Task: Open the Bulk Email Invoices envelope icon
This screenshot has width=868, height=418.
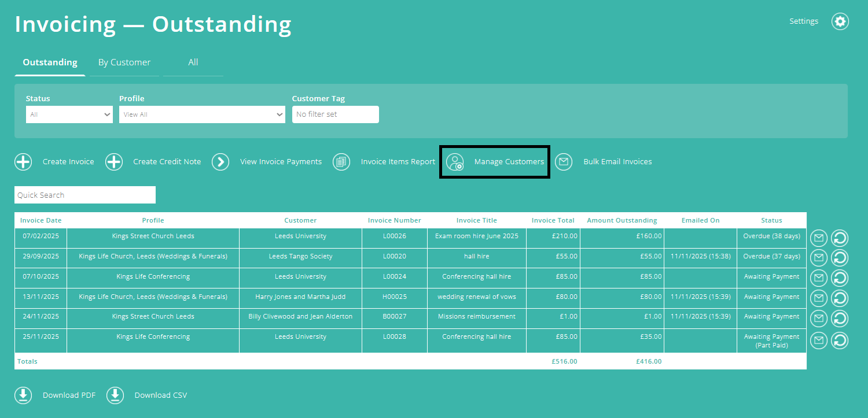Action: 564,162
